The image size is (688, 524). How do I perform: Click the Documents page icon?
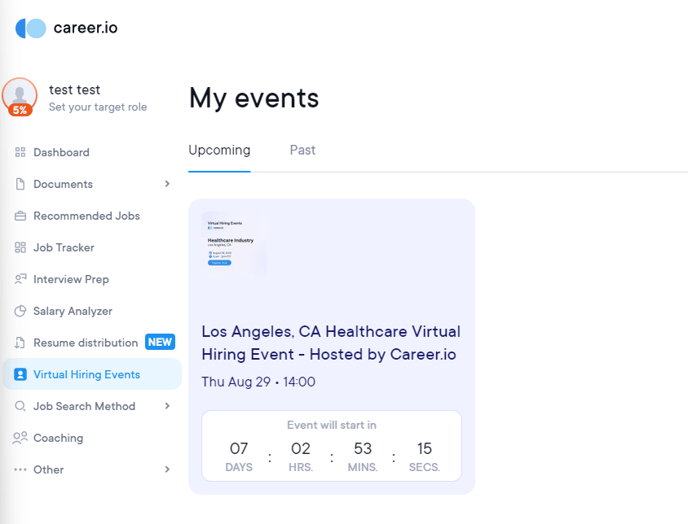pos(20,184)
